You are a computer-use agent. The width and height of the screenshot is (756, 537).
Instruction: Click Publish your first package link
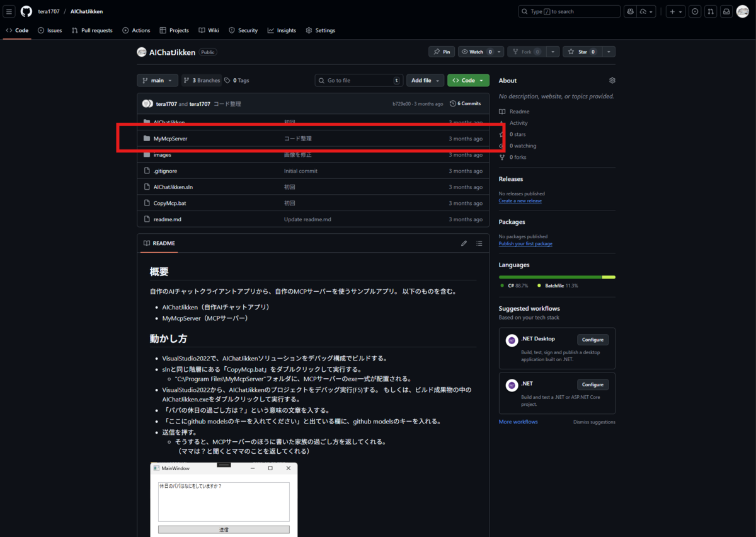coord(525,244)
